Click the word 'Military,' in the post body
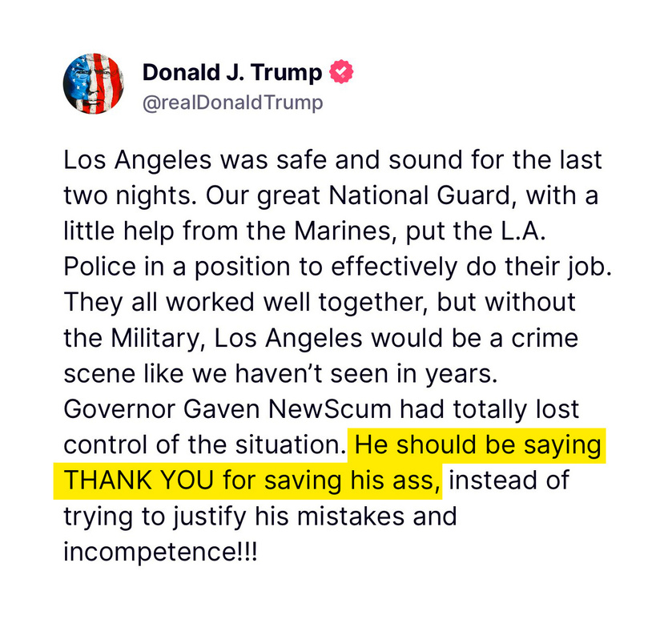Viewport: 672px width, 619px height. 158,338
